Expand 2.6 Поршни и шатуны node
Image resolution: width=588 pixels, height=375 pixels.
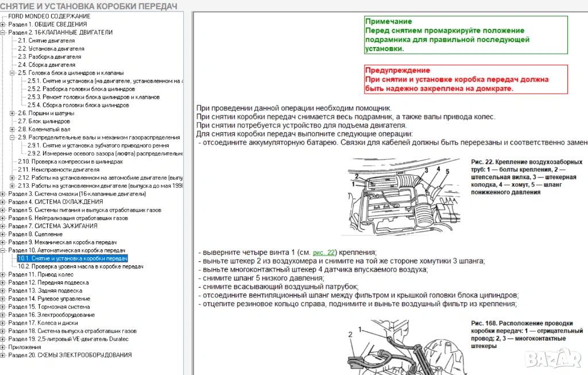12,113
